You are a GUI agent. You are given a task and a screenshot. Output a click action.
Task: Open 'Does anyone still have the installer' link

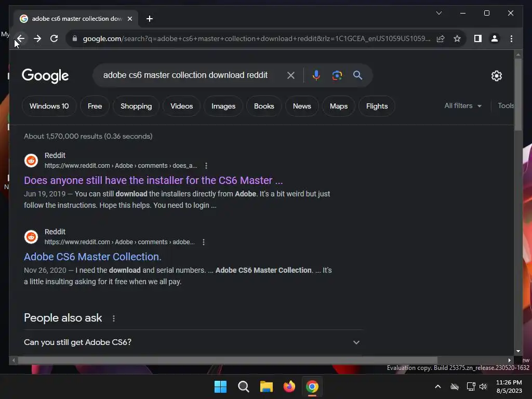(x=153, y=180)
